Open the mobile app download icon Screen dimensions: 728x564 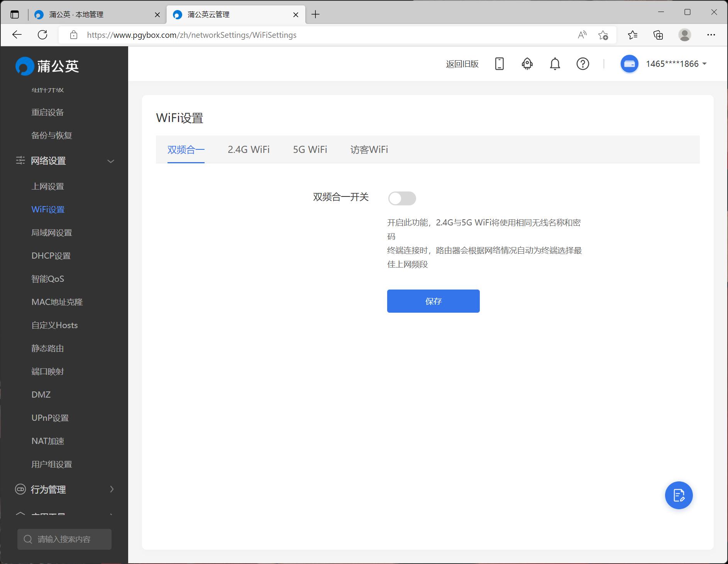[499, 64]
